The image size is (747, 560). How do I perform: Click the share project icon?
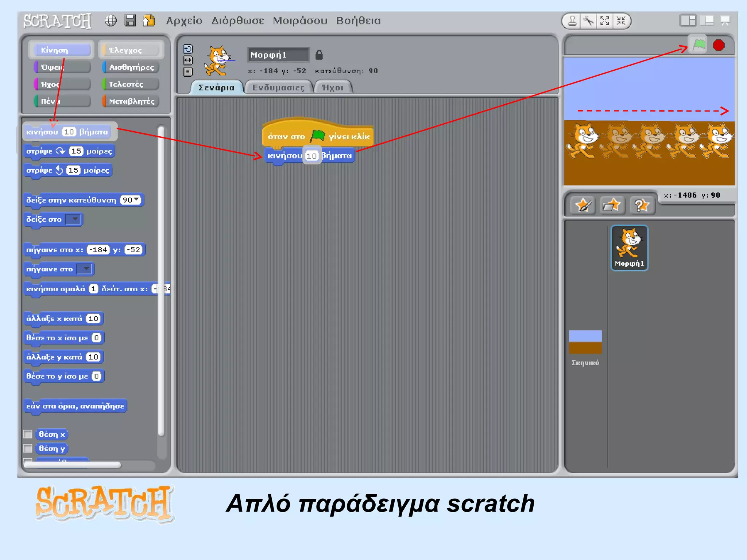tap(149, 20)
